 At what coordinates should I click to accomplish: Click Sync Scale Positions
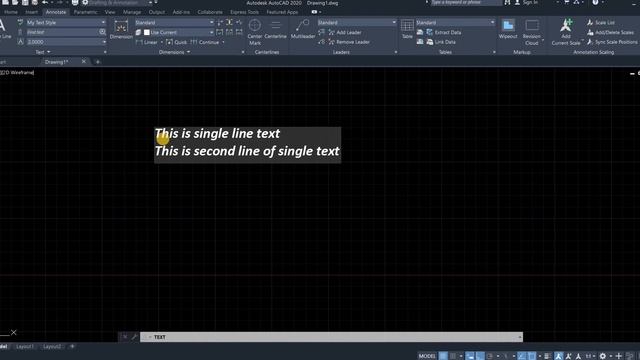pyautogui.click(x=612, y=42)
